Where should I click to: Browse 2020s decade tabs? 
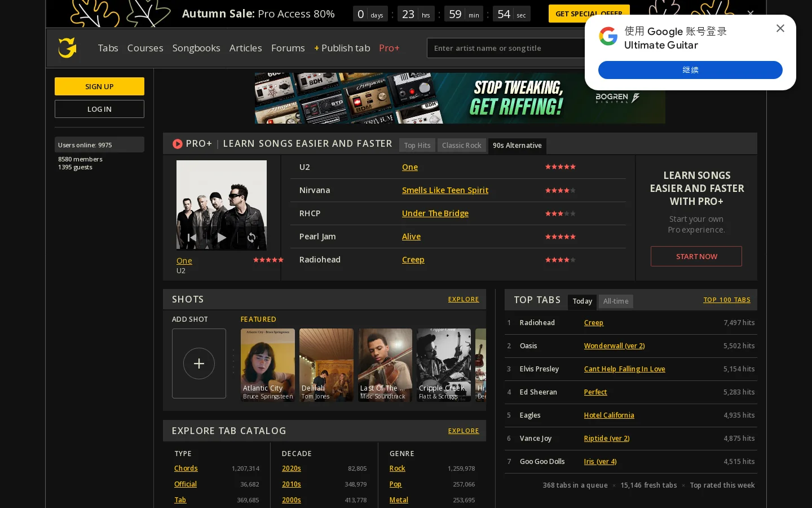[x=292, y=468]
